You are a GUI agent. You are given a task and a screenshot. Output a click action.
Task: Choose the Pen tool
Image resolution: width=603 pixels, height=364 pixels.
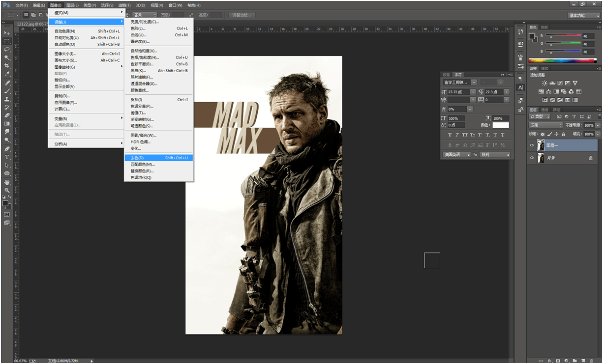pos(7,148)
